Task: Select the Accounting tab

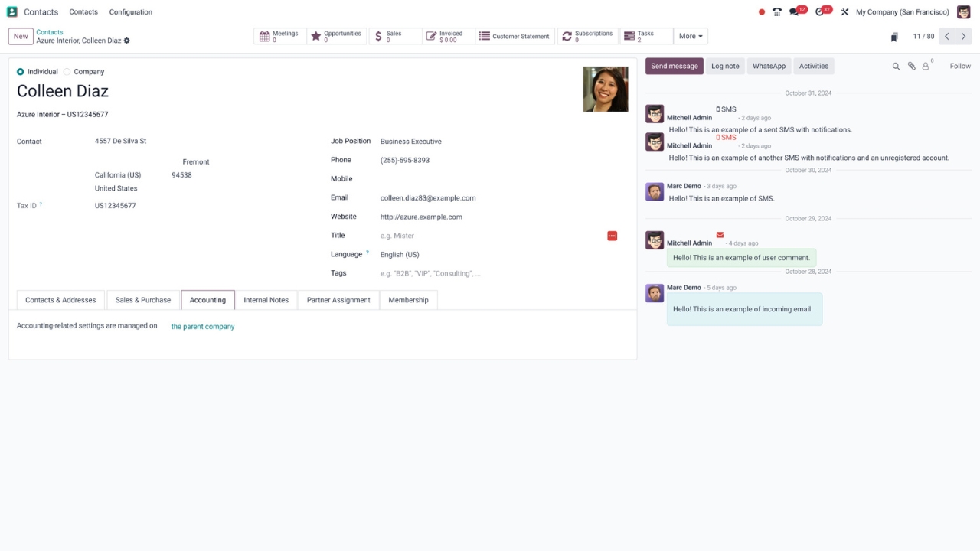Action: click(x=207, y=300)
